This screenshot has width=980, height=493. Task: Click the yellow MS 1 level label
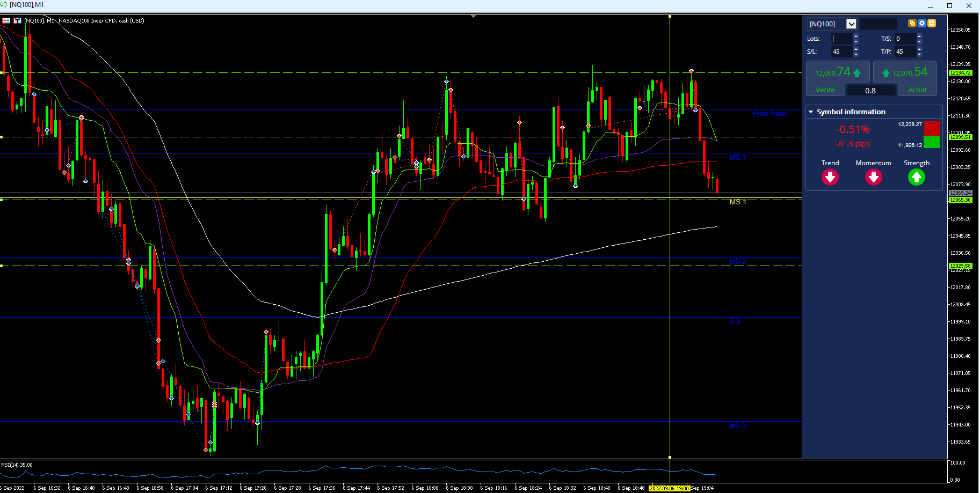738,202
